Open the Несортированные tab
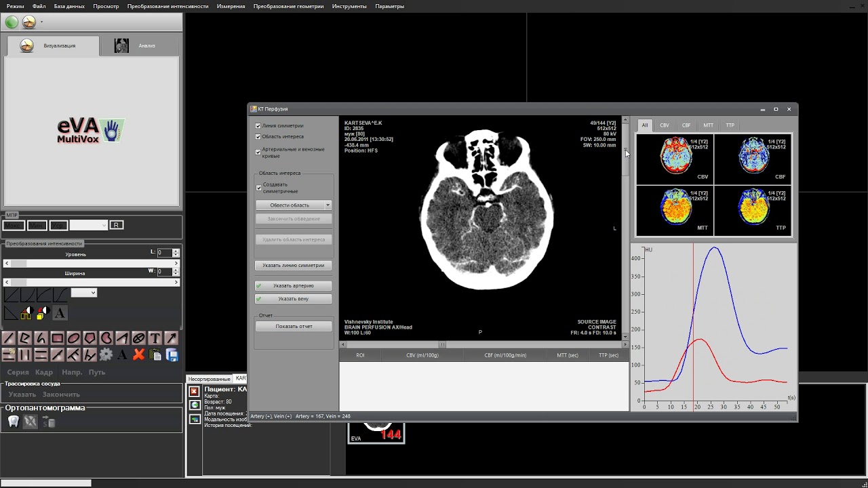 [209, 379]
